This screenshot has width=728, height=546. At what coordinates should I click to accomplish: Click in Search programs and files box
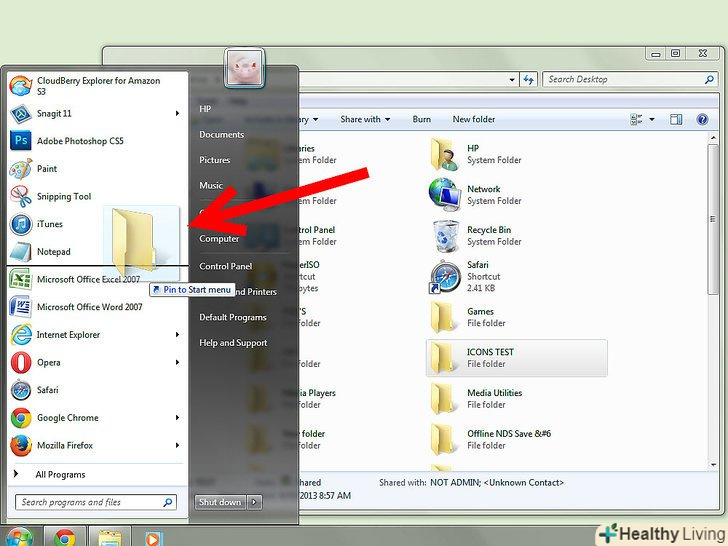[96, 502]
